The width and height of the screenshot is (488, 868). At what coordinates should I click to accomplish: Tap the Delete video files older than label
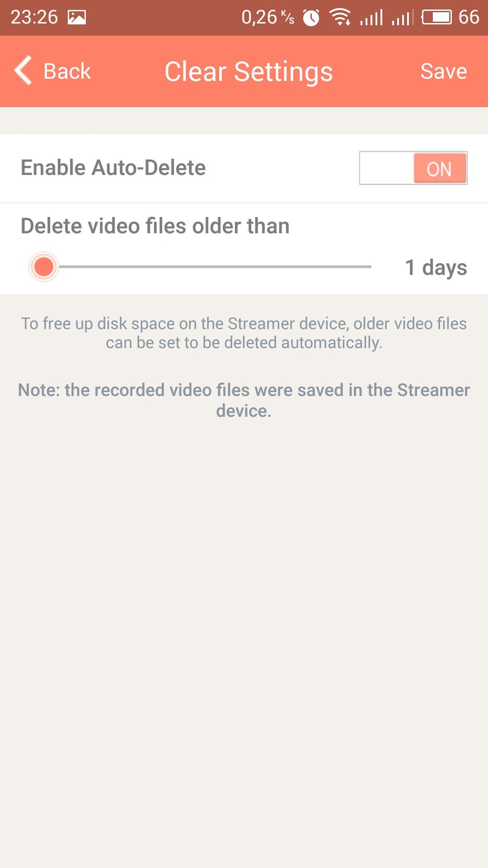coord(155,226)
